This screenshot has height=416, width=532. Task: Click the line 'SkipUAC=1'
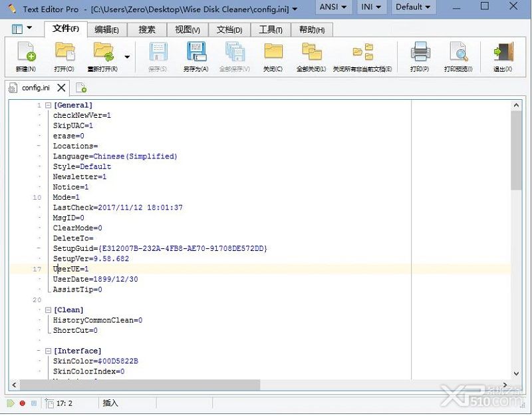click(x=73, y=126)
